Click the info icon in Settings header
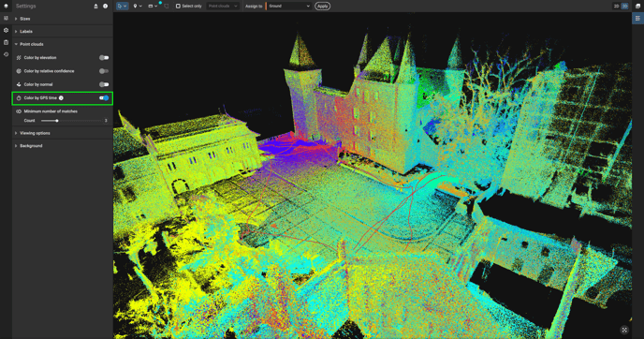644x339 pixels. click(x=105, y=7)
